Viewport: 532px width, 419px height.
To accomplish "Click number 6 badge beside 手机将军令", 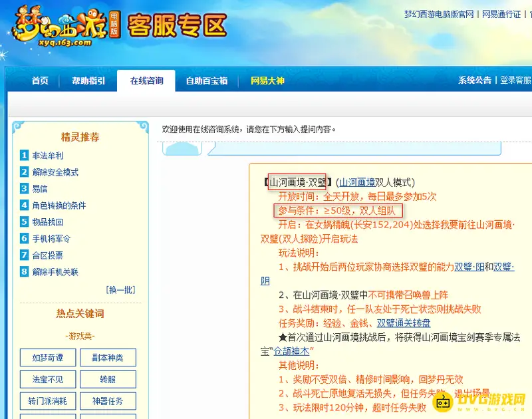I will tap(24, 239).
